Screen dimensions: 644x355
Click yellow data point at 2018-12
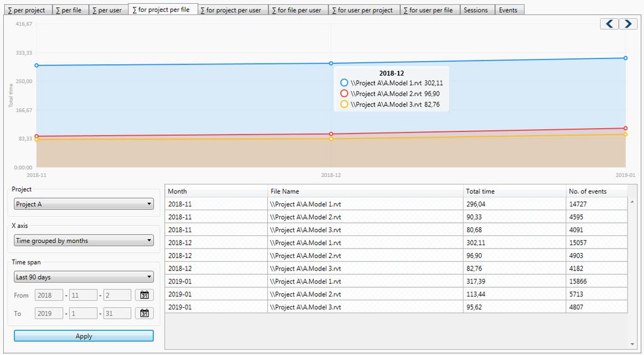pos(331,139)
